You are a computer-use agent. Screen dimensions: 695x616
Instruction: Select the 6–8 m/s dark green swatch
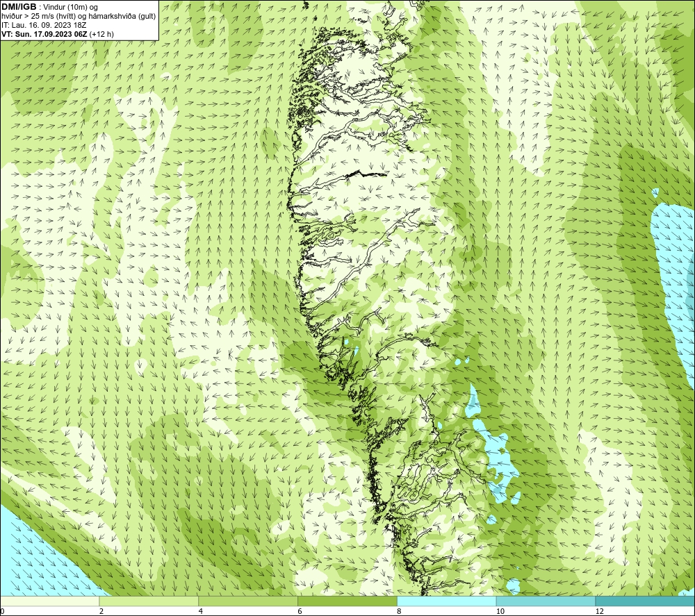[x=347, y=601]
